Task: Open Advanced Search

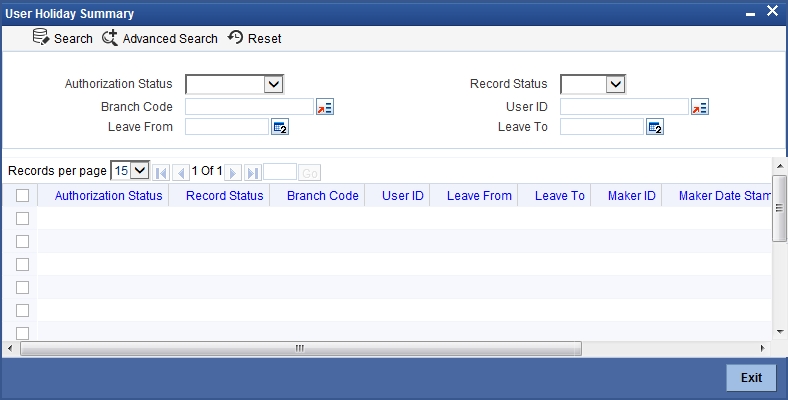Action: (160, 38)
